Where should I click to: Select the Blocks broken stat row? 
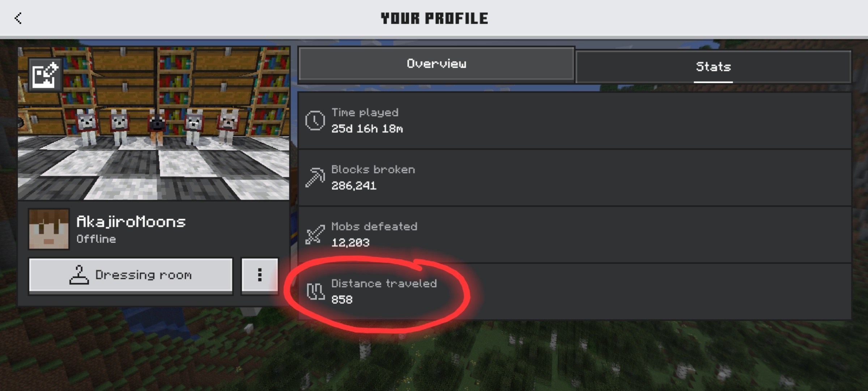(575, 177)
